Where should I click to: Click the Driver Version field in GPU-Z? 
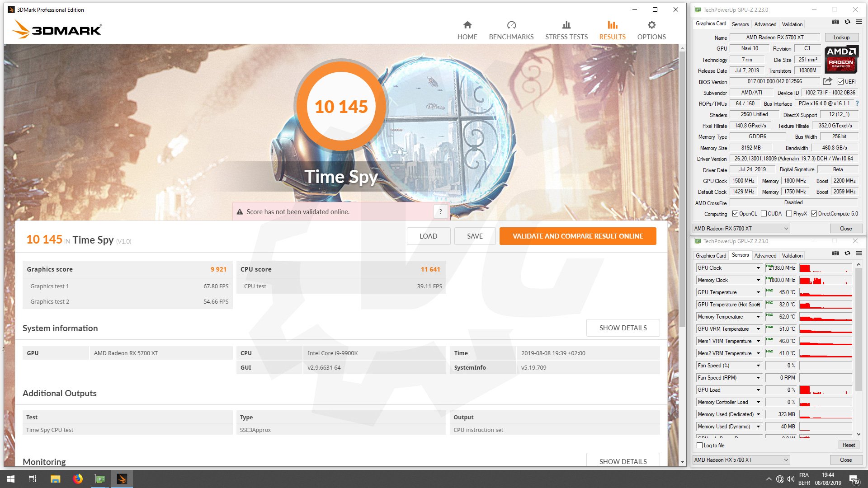[x=793, y=159]
